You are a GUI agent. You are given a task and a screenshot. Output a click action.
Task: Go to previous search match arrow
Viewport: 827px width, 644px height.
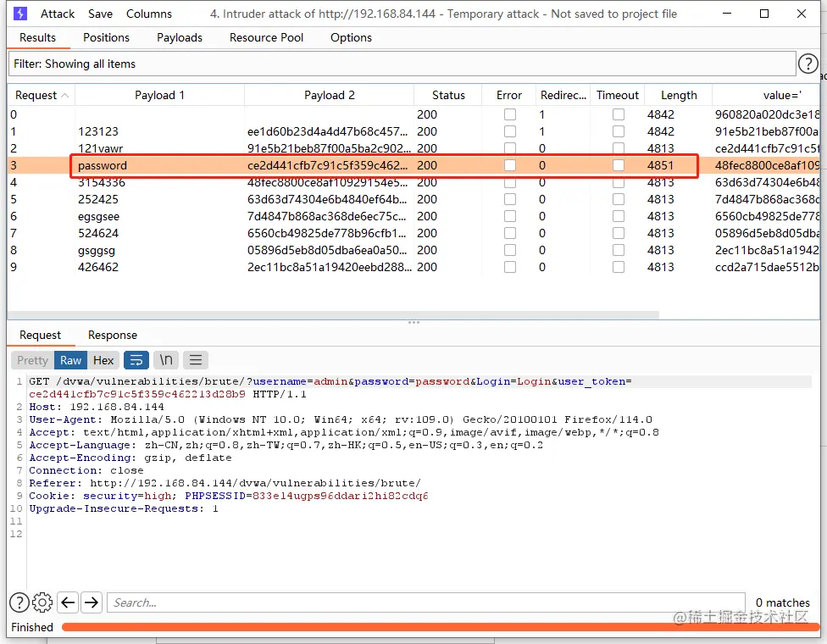[x=68, y=602]
